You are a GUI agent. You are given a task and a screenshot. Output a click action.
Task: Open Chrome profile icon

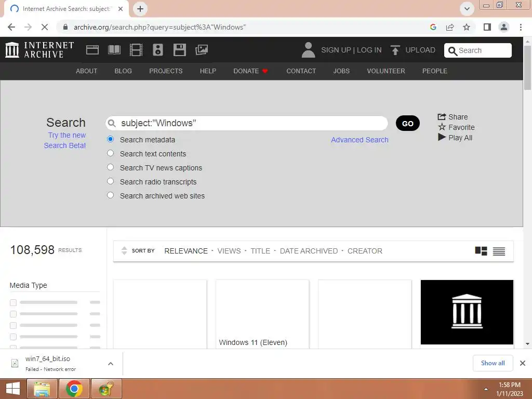504,27
